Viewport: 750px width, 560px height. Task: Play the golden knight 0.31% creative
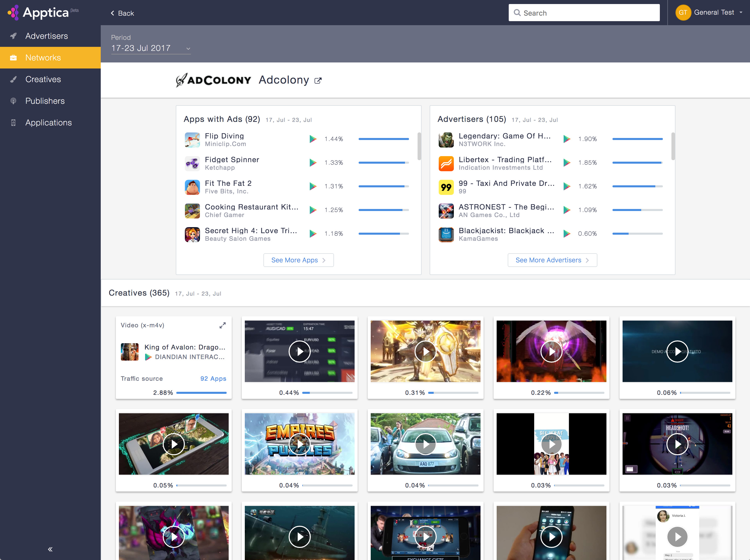coord(425,352)
